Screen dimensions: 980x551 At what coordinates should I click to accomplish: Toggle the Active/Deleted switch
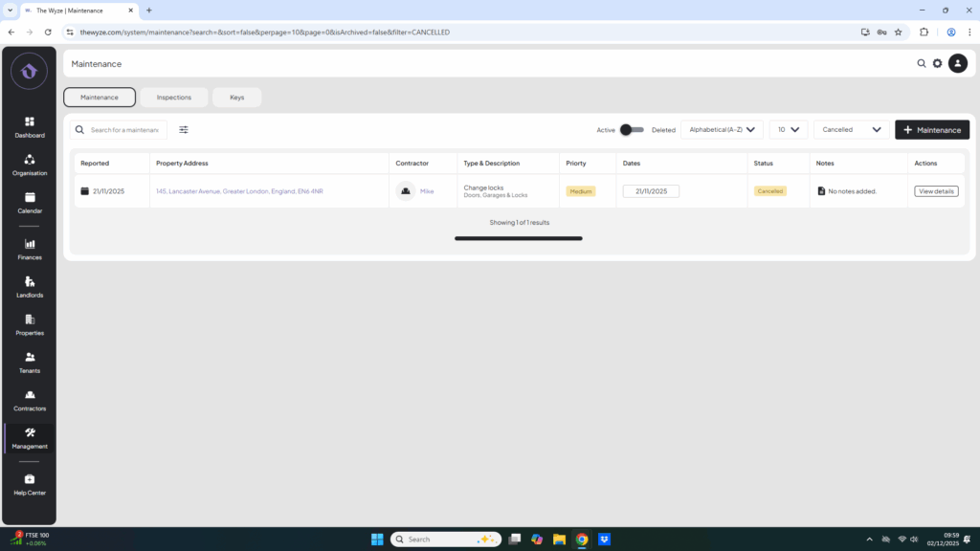[x=631, y=130]
